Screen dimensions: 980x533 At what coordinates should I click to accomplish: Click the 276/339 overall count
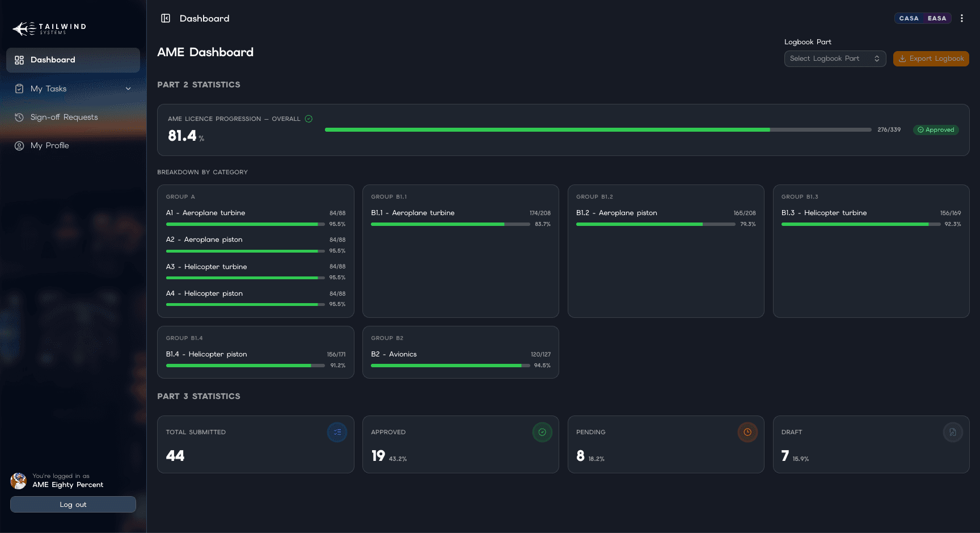[x=889, y=130]
